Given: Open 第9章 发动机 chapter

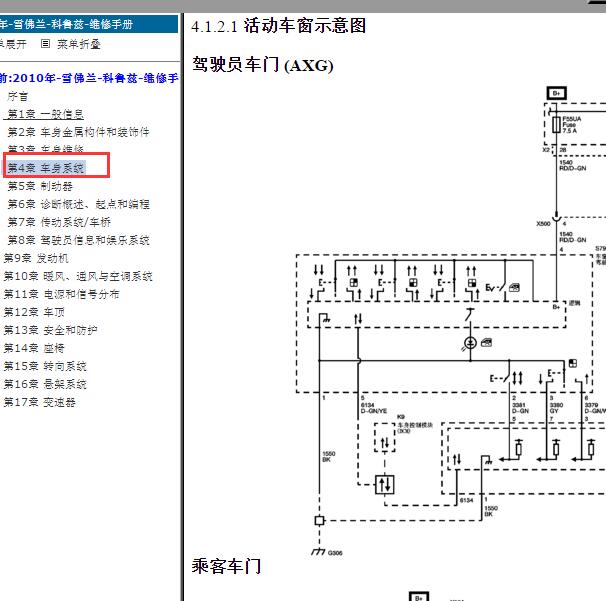Looking at the screenshot, I should tap(36, 258).
